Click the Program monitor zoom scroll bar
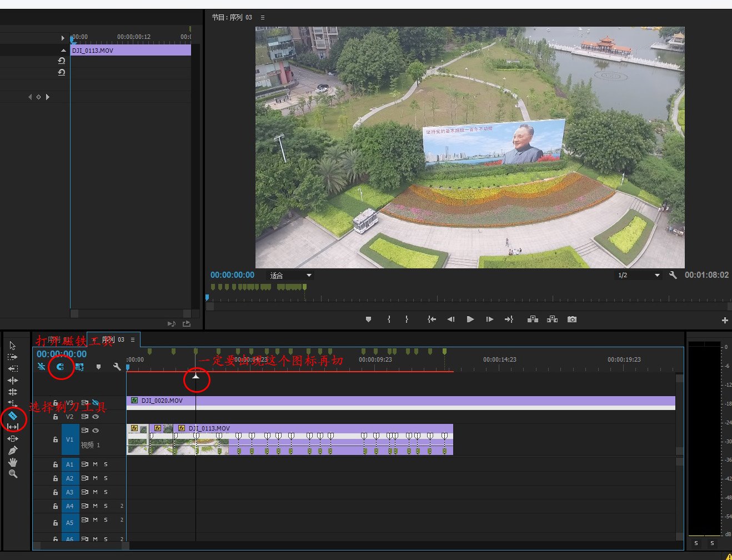 point(469,306)
